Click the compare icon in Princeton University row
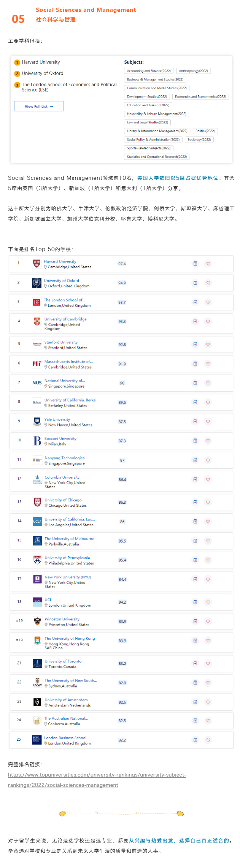Screen dimensions: 240x868 pos(195,621)
